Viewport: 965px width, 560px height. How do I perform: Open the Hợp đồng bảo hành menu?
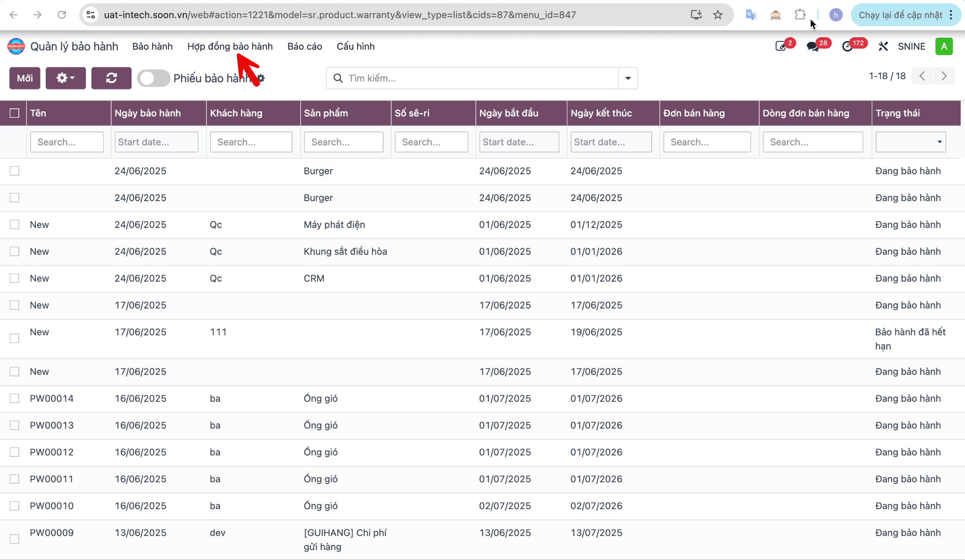230,46
